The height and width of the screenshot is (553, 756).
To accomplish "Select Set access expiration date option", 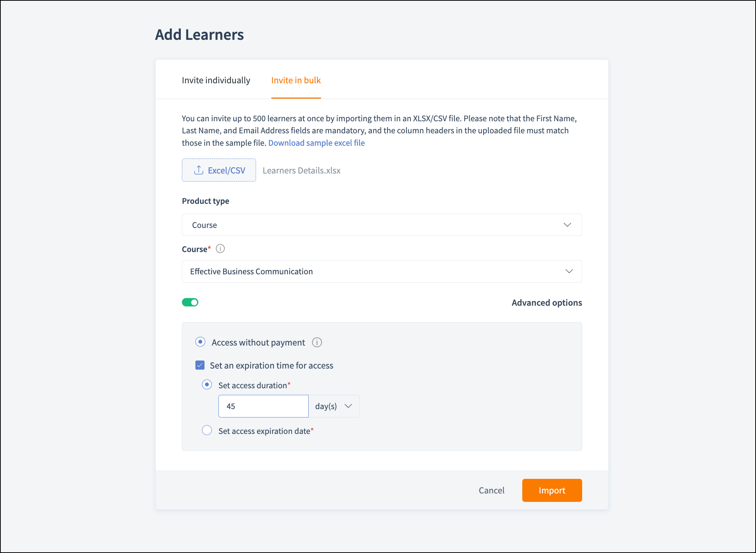I will click(207, 430).
